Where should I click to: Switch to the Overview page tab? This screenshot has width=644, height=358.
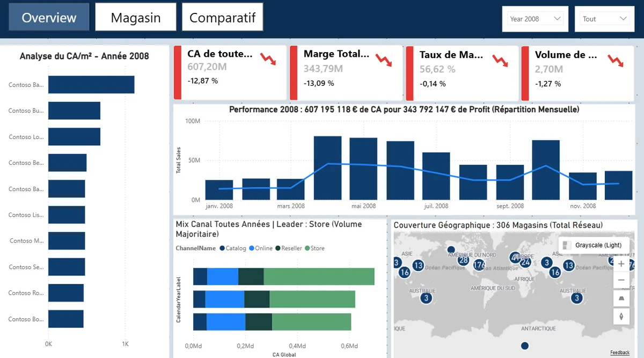coord(49,17)
